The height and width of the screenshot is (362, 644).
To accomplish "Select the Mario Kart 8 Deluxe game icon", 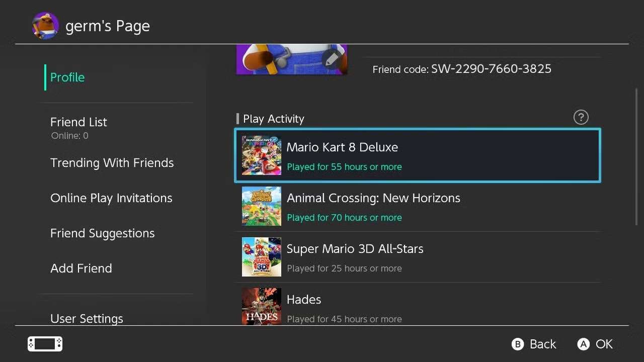I will click(x=261, y=155).
